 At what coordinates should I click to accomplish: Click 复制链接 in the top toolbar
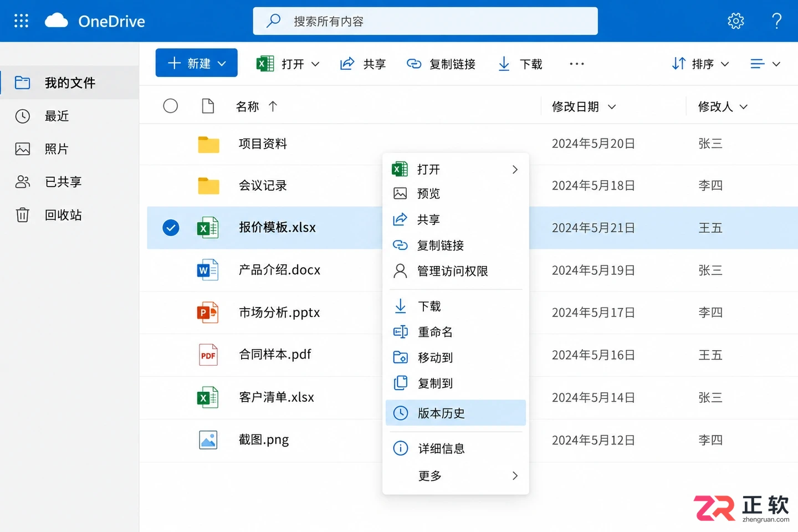[x=441, y=64]
